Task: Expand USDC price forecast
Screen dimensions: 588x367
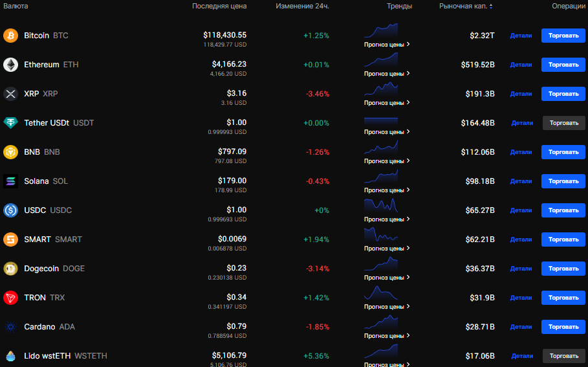Action: click(x=387, y=219)
